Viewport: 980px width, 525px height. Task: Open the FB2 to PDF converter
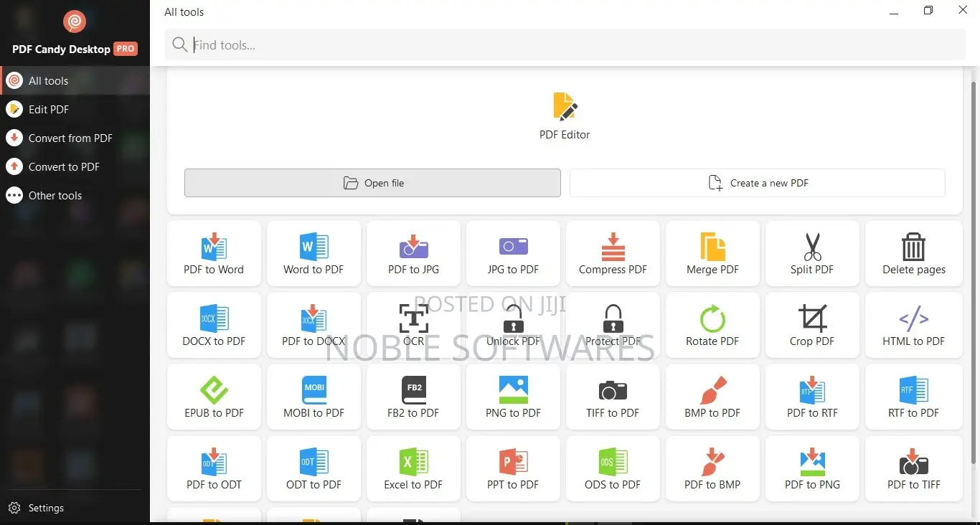[x=413, y=397]
